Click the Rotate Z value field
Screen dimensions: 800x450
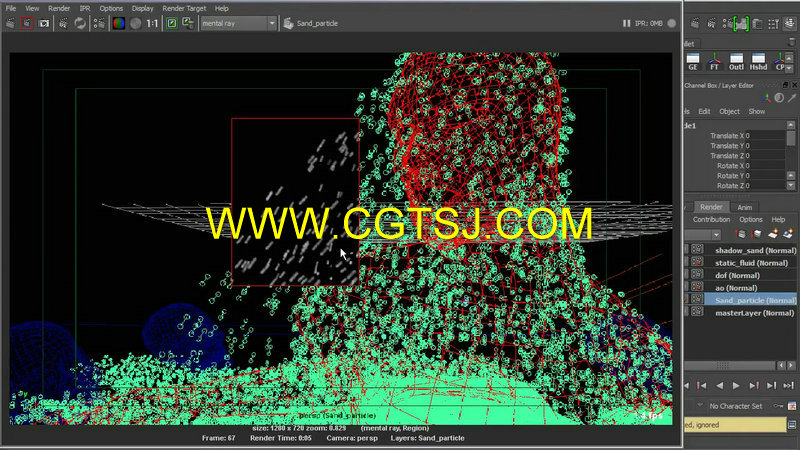tap(765, 186)
